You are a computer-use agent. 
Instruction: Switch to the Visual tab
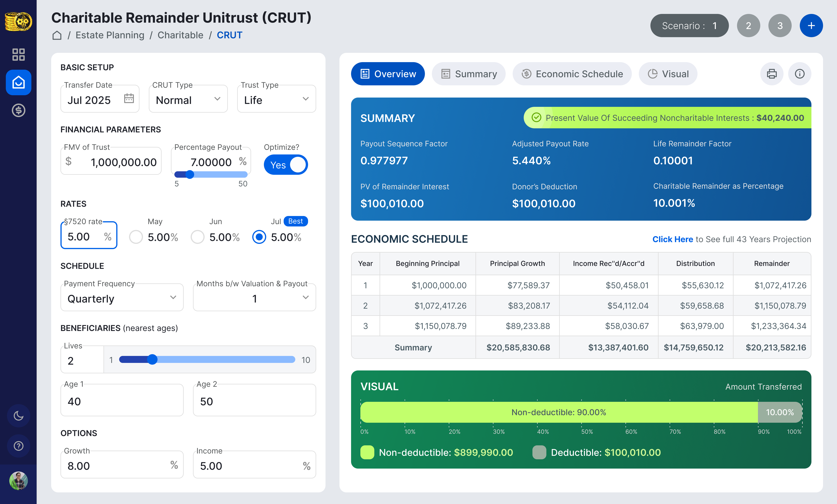tap(668, 74)
